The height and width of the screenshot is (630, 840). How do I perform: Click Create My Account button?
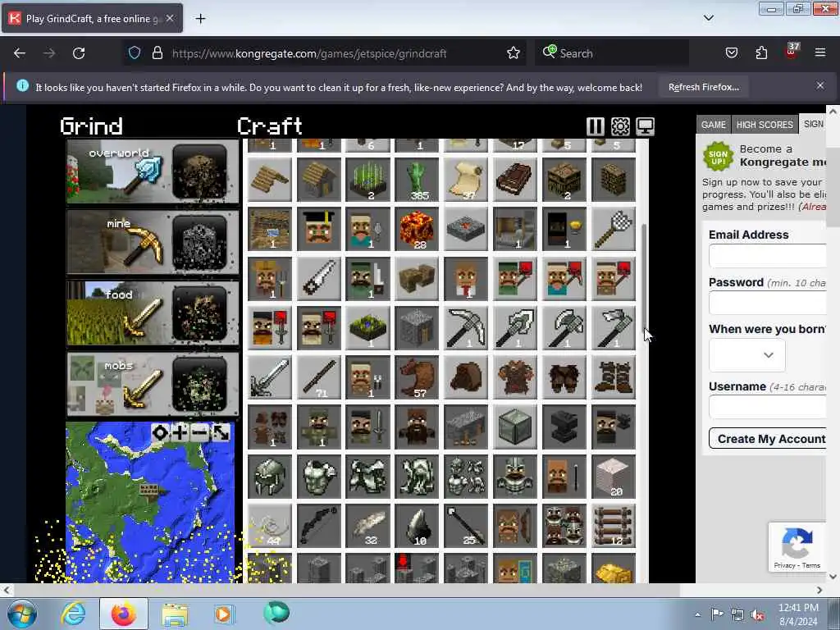(768, 439)
